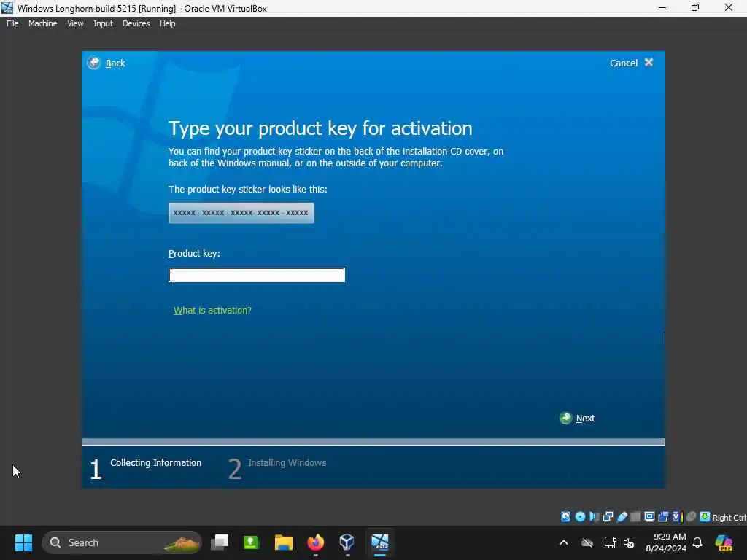Open the Devices menu
This screenshot has width=747, height=560.
[x=136, y=23]
